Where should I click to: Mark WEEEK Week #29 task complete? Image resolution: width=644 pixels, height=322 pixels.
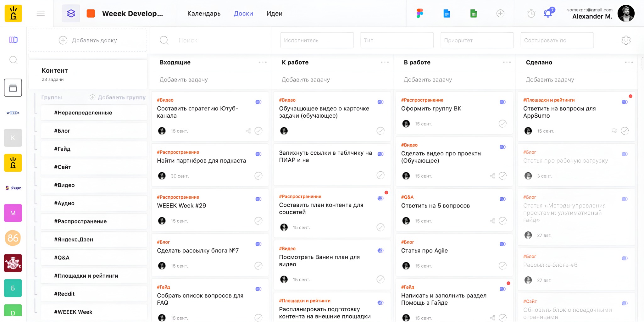(258, 221)
